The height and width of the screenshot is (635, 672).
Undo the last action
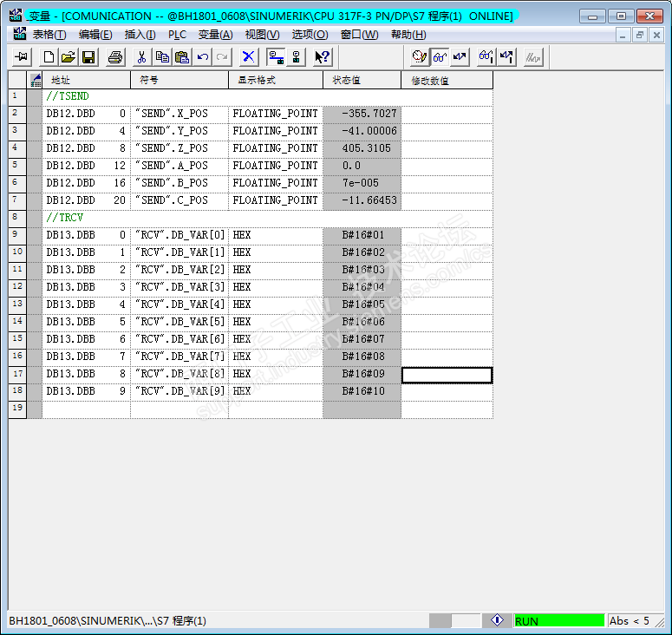pos(203,57)
